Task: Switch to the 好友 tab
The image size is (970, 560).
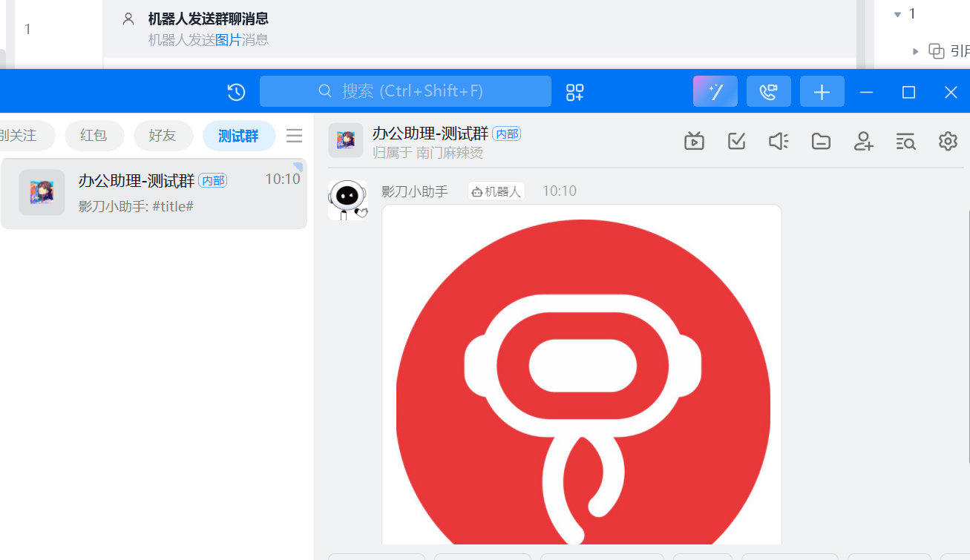Action: point(163,136)
